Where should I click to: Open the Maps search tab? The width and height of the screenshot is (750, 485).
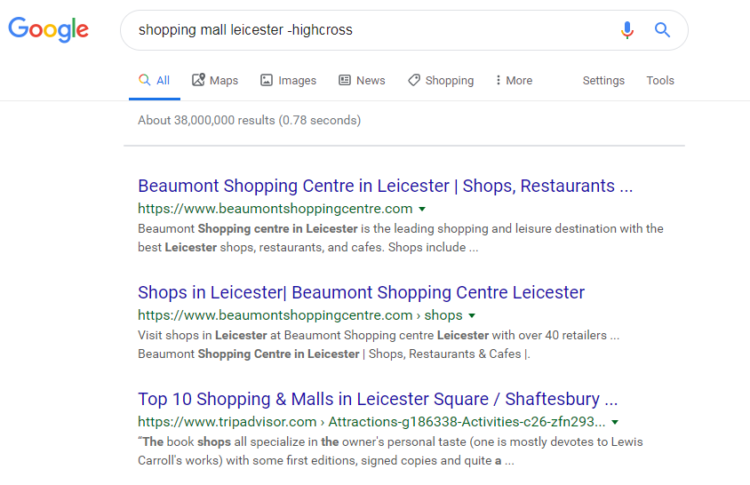(x=215, y=81)
